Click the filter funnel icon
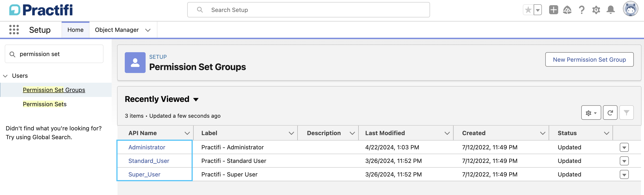The image size is (644, 195). pos(626,113)
